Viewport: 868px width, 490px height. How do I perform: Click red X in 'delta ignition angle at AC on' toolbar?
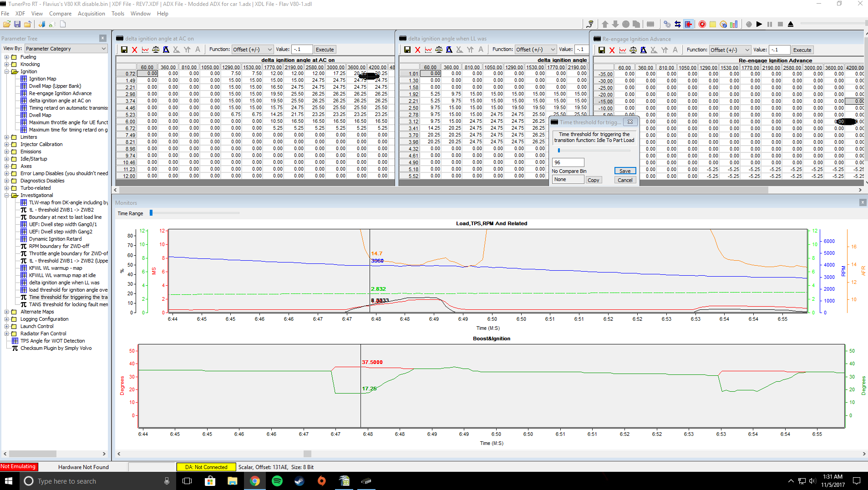(x=135, y=50)
